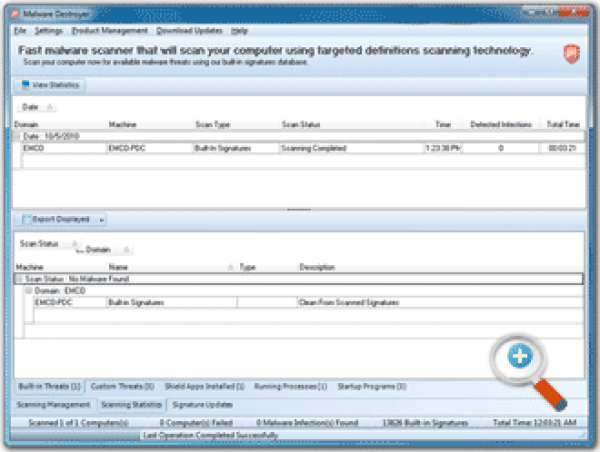The height and width of the screenshot is (452, 600).
Task: Open the Download Updates menu
Action: [x=189, y=31]
